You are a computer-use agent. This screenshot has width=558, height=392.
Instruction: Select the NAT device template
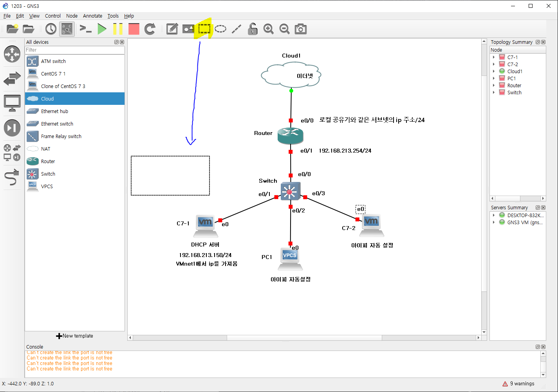75,149
